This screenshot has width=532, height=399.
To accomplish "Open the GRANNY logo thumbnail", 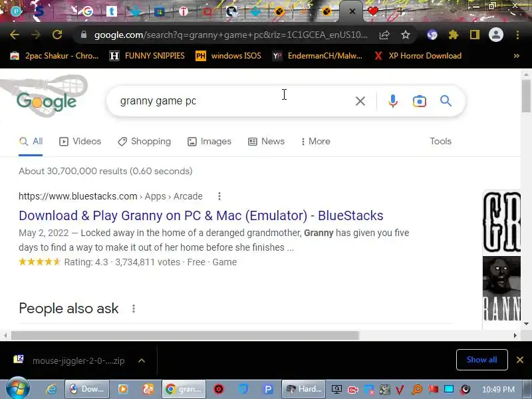I will [501, 222].
